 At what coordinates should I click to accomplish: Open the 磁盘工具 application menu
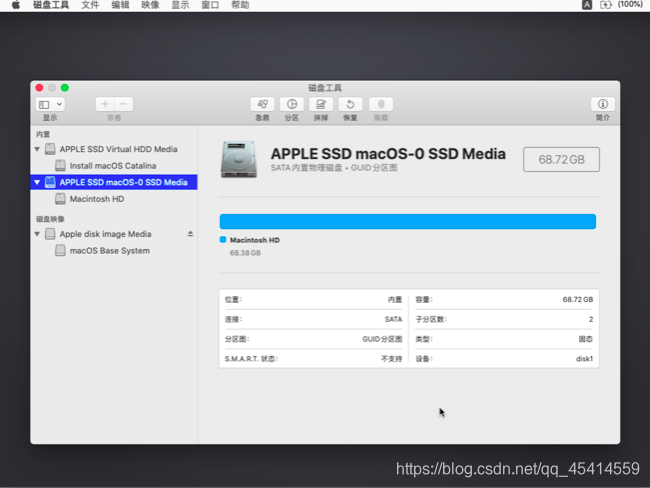pyautogui.click(x=51, y=5)
